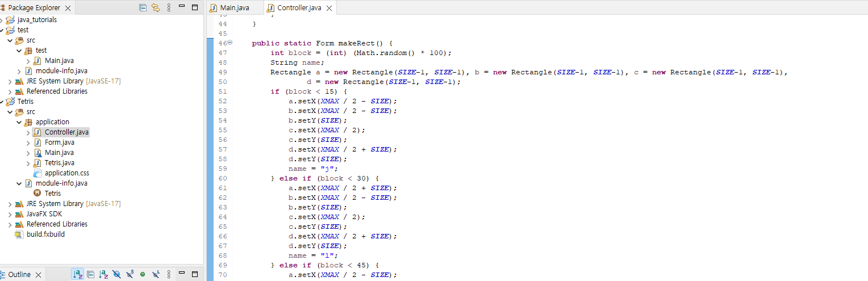The image size is (868, 281).
Task: Click Collapse All icon in Outline toolbar
Action: click(90, 274)
